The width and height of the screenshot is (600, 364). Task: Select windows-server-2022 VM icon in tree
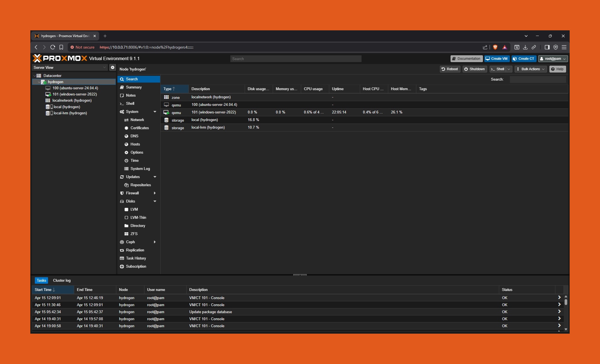pos(48,94)
